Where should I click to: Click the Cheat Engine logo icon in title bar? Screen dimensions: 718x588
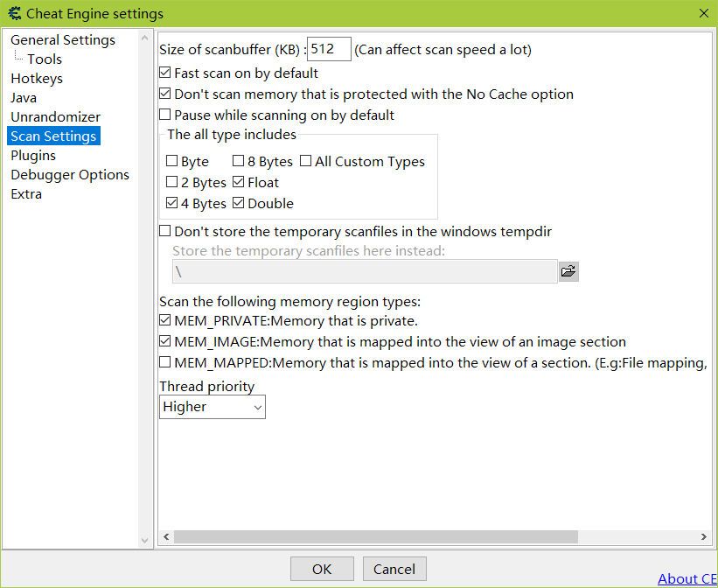pyautogui.click(x=14, y=13)
